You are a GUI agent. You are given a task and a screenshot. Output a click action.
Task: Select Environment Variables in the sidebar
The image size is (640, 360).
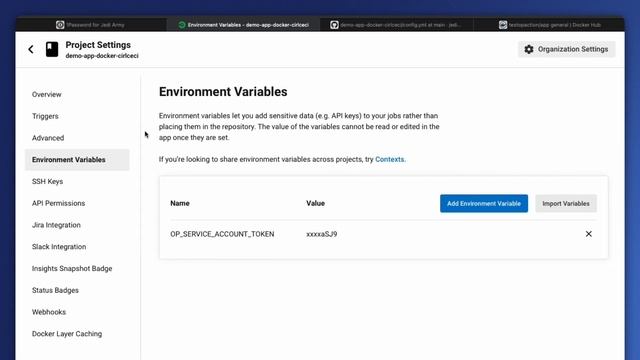[x=77, y=160]
